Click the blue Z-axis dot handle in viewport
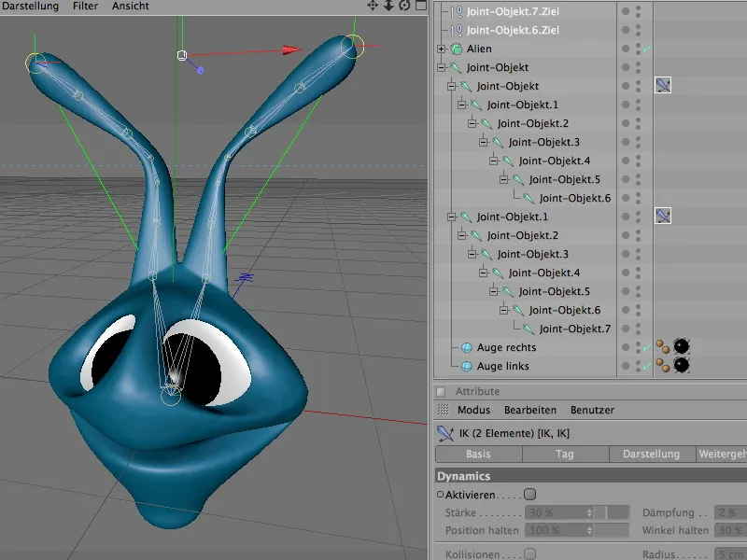Image resolution: width=747 pixels, height=560 pixels. (x=200, y=71)
